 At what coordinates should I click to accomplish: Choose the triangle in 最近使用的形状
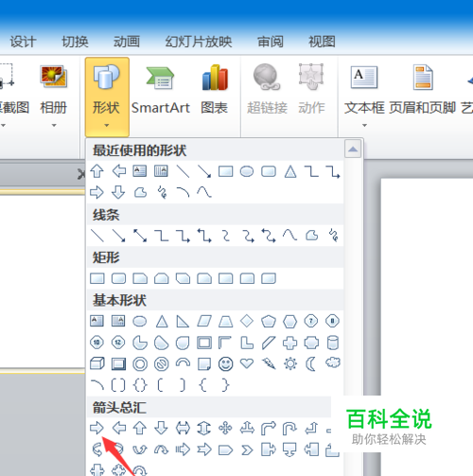tap(290, 171)
